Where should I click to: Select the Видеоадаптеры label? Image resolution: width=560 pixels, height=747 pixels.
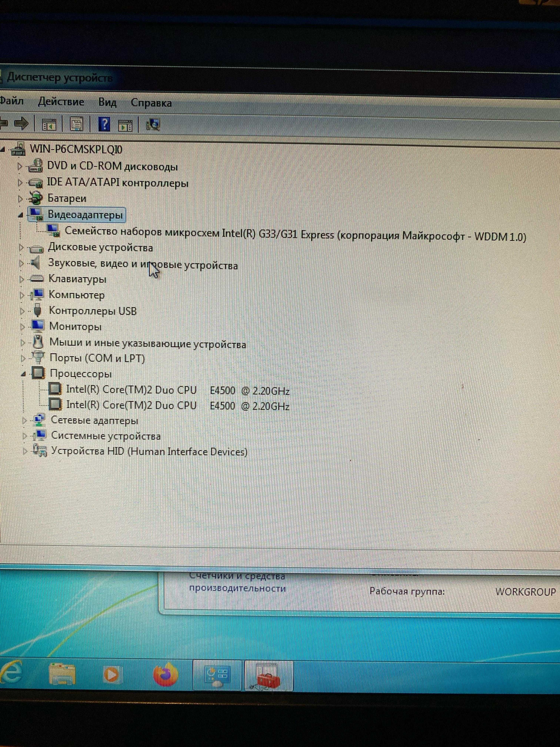coord(85,215)
